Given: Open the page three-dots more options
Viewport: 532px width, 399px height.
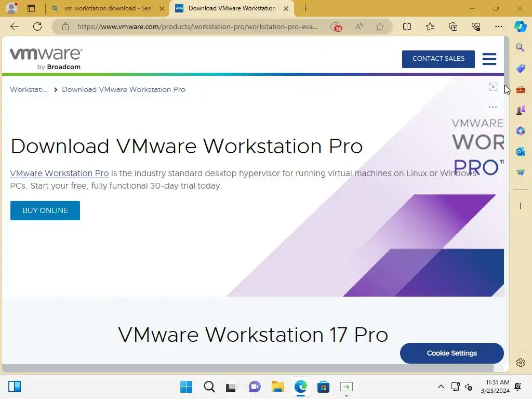Looking at the screenshot, I should (x=493, y=107).
